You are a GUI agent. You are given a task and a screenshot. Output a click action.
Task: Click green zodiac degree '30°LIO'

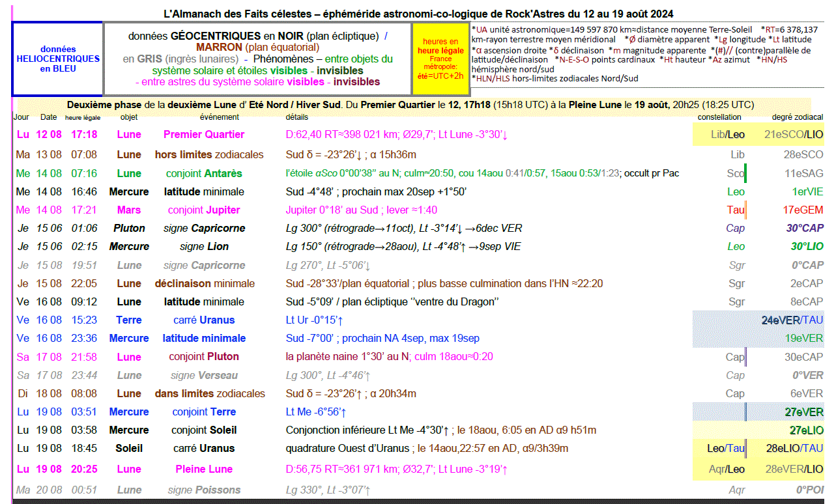pos(807,246)
